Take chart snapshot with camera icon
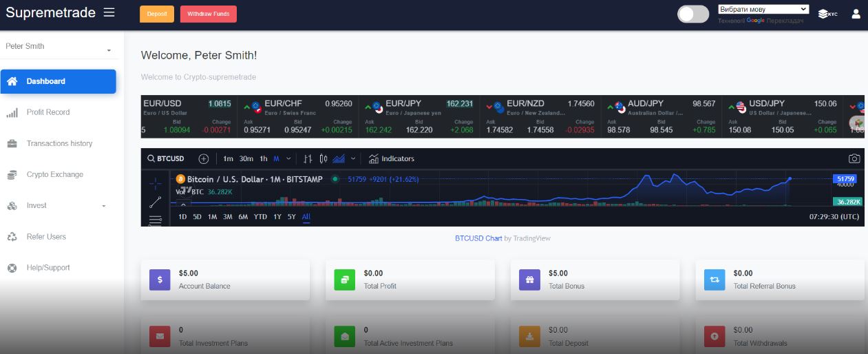 tap(854, 158)
